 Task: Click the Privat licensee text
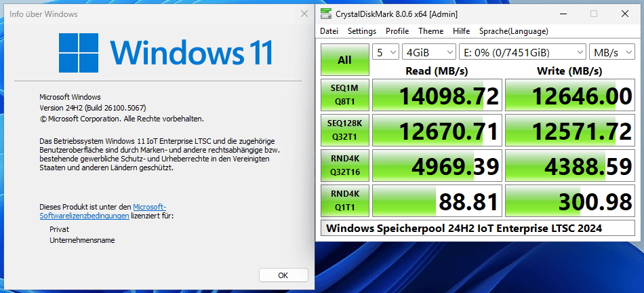[59, 229]
